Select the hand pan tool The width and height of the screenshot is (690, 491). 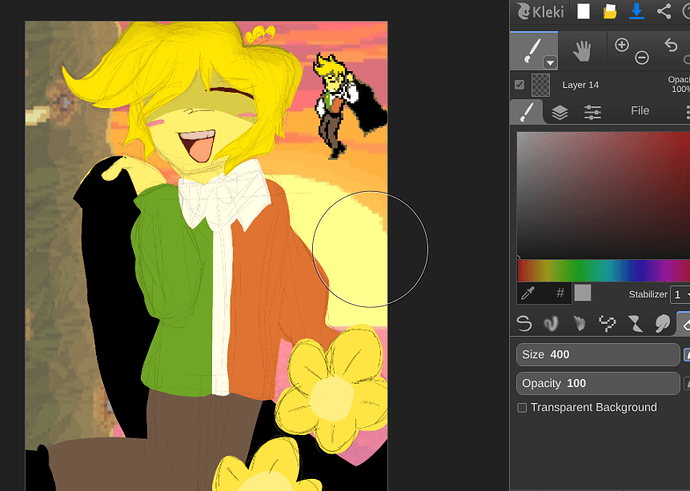(582, 51)
